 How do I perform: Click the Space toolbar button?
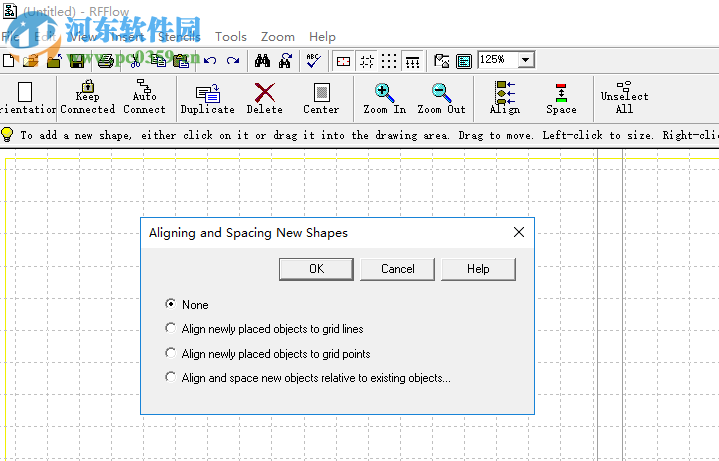tap(561, 98)
